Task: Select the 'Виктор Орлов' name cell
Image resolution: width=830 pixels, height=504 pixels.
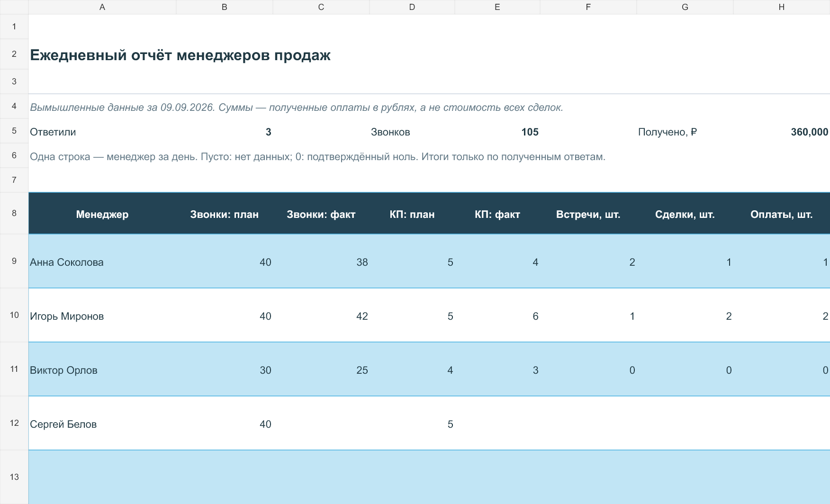Action: point(102,369)
